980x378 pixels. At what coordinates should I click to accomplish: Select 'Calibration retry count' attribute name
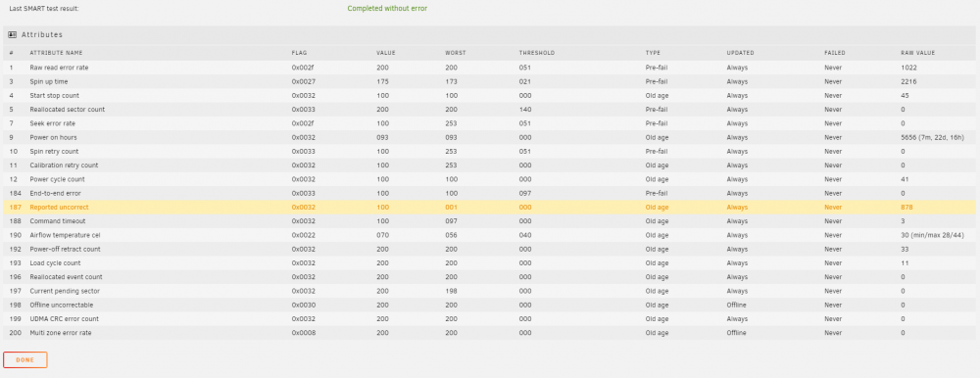pos(64,165)
